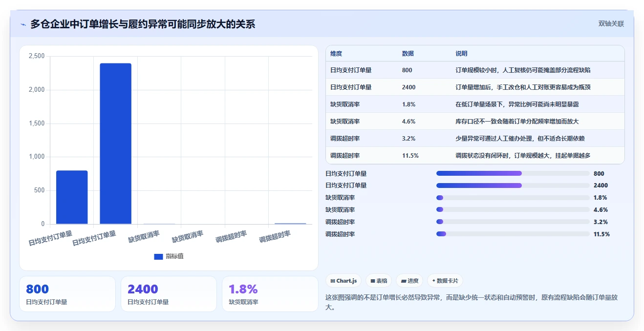The width and height of the screenshot is (644, 331).
Task: Click the progress bar valued 11.5%
Action: pyautogui.click(x=513, y=234)
